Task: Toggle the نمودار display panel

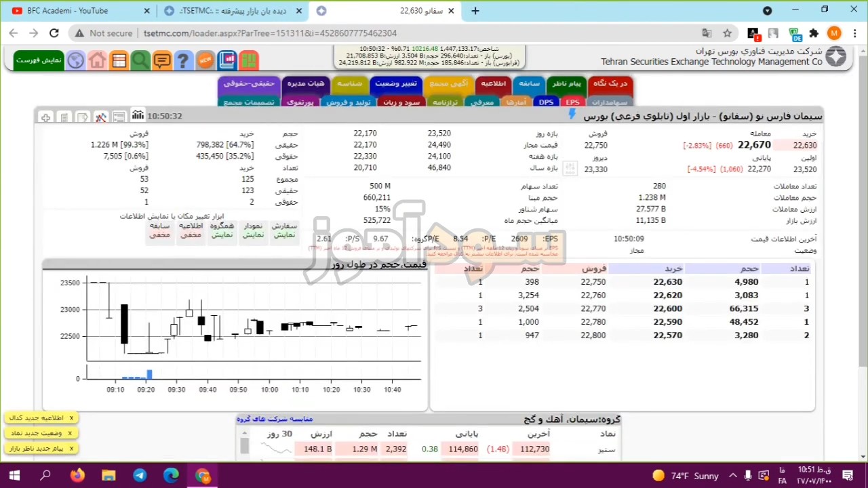Action: tap(253, 230)
